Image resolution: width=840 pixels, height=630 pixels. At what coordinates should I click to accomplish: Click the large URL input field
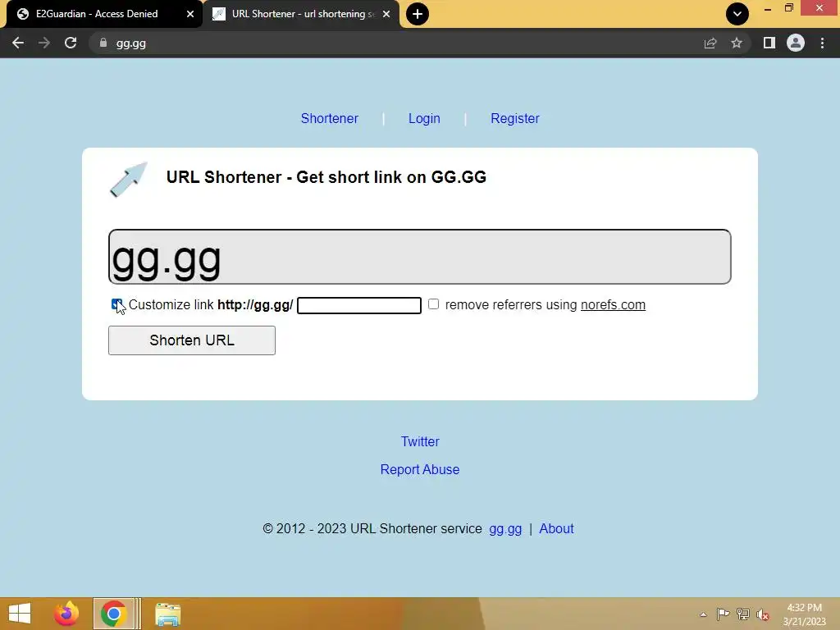pyautogui.click(x=419, y=257)
